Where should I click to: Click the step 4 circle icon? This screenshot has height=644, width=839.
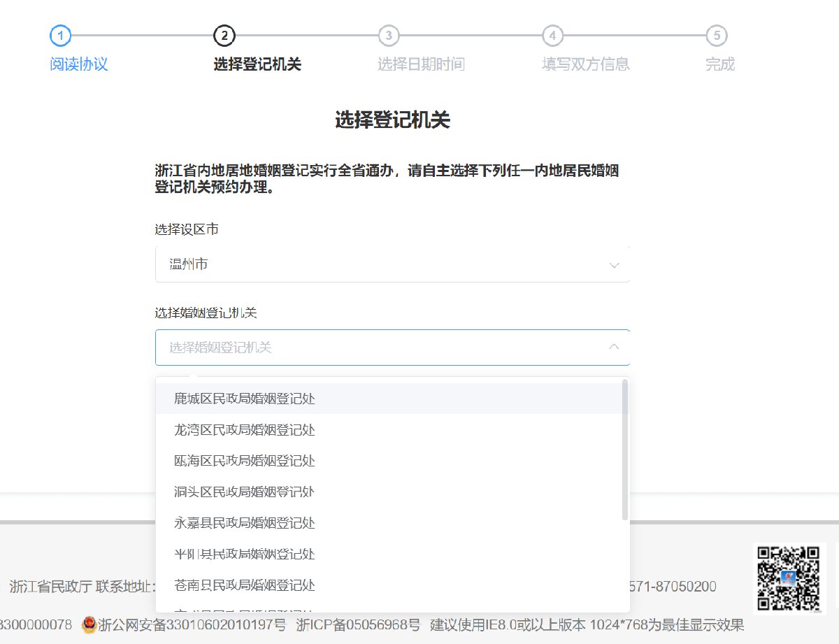click(552, 35)
